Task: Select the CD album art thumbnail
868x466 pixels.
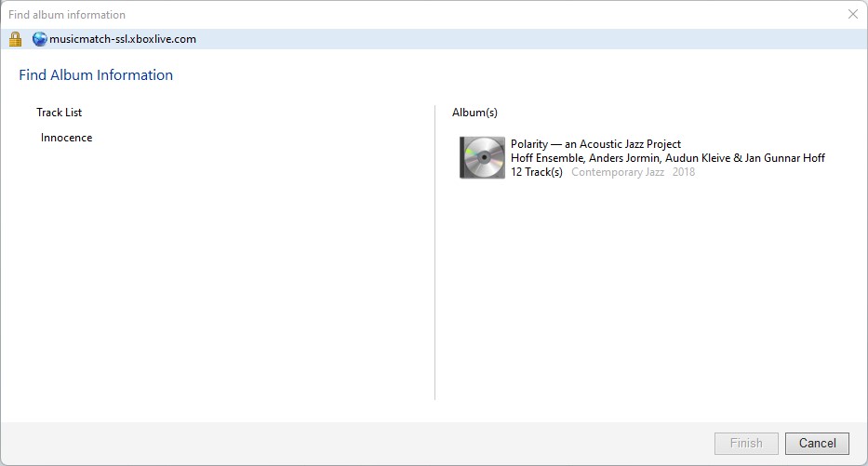Action: (x=482, y=158)
